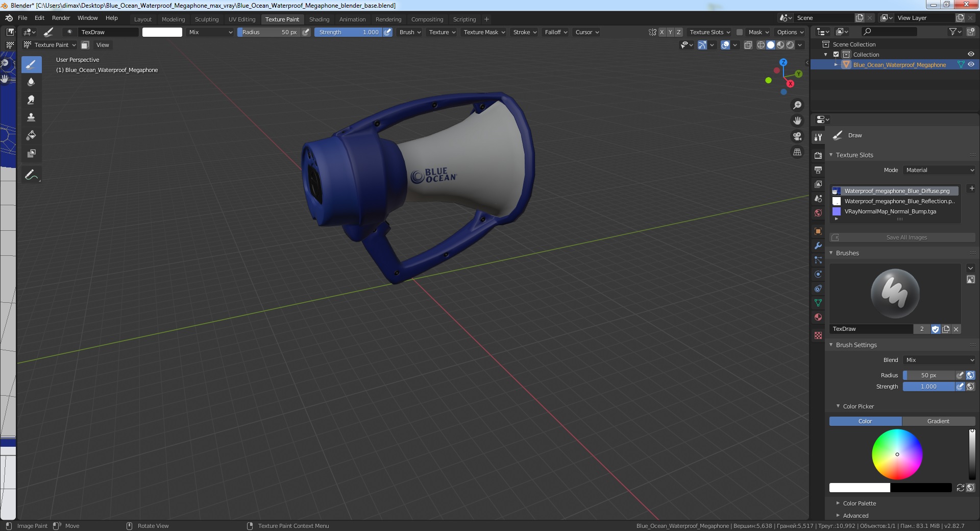Duplicate the TexDraw brush datablock
980x531 pixels.
coord(946,329)
